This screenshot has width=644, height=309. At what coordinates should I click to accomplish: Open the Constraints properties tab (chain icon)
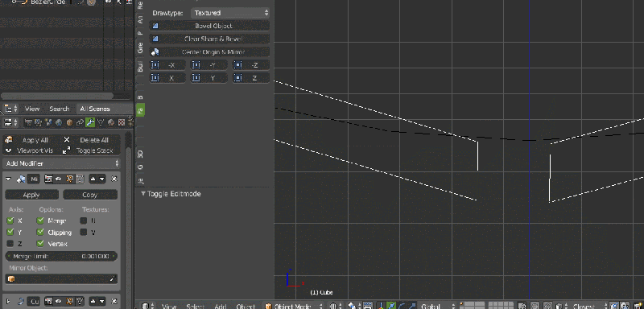click(x=80, y=122)
